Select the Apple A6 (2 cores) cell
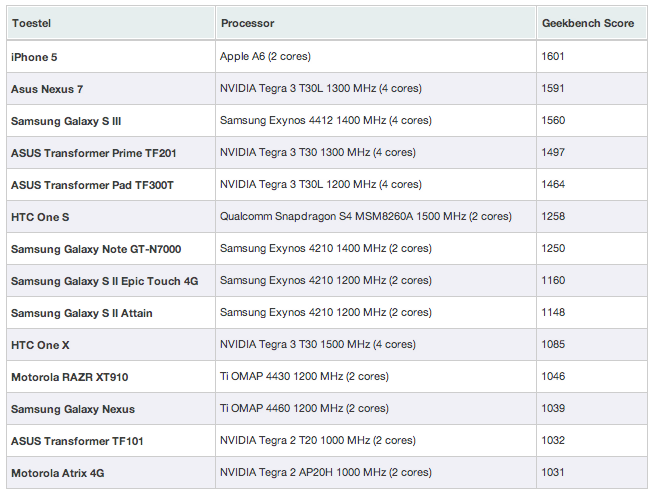The image size is (658, 493). [x=376, y=57]
